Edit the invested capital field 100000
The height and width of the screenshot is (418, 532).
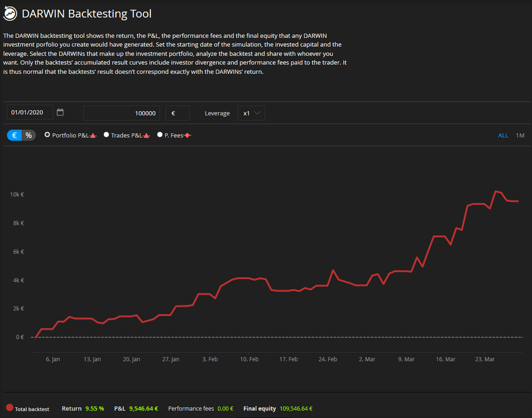(x=122, y=113)
